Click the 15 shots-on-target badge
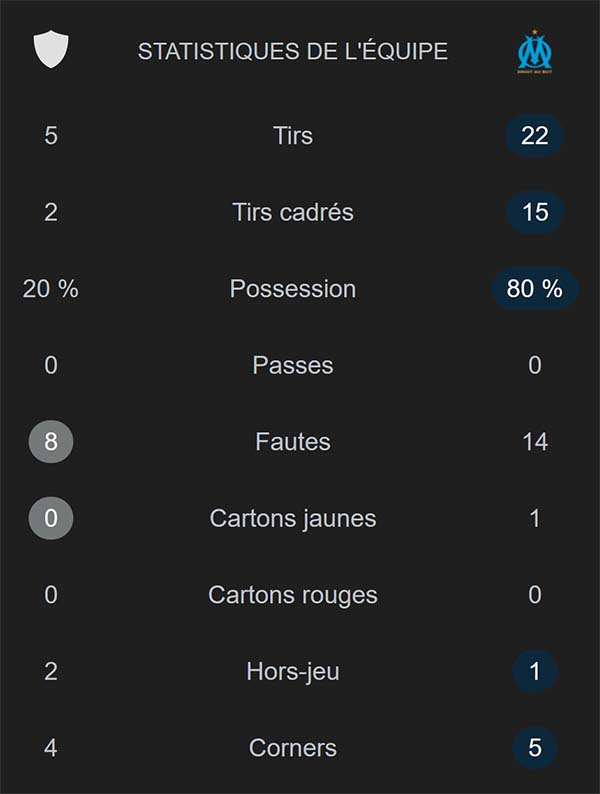The height and width of the screenshot is (794, 600). [535, 212]
